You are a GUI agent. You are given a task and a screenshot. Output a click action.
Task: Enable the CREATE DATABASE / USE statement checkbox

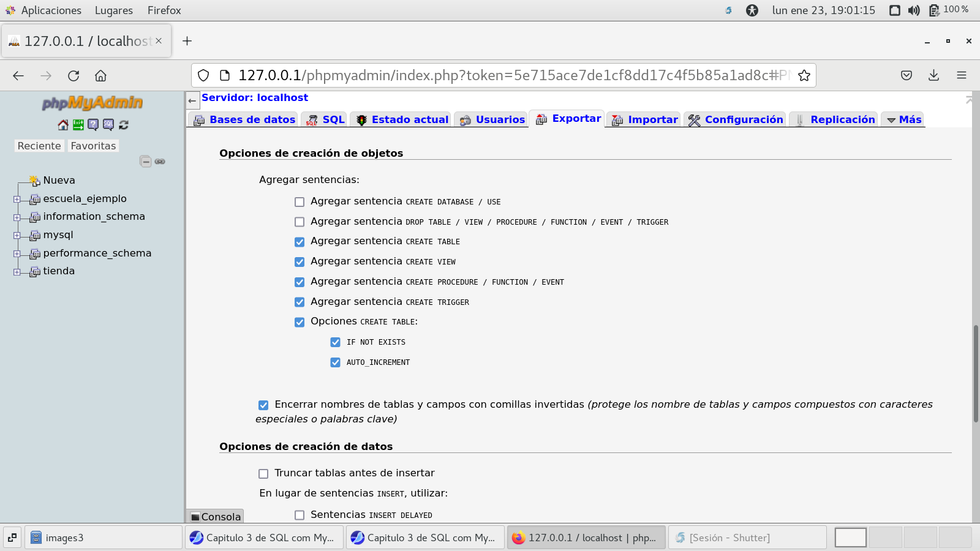300,202
